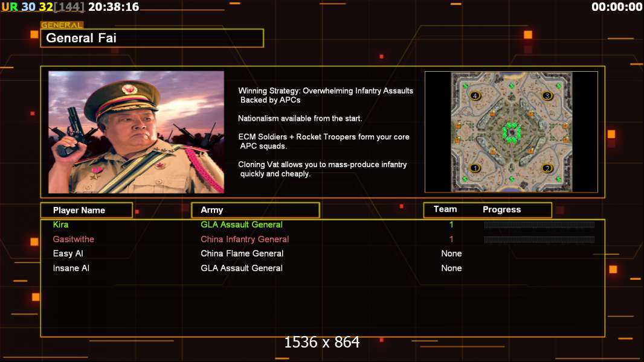Select player Kira in the list
Viewport: 644px width, 362px height.
coord(61,224)
